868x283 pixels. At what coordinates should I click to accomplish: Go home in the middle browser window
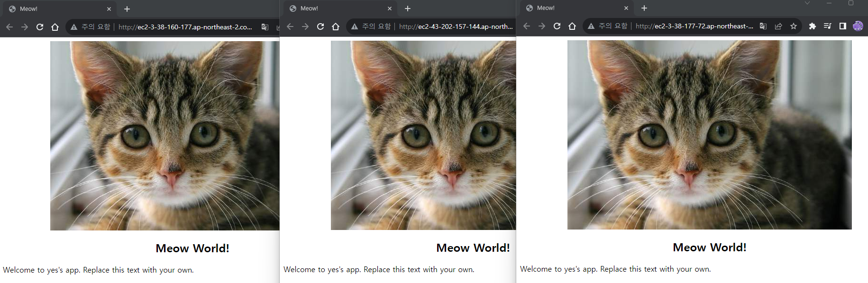[336, 27]
